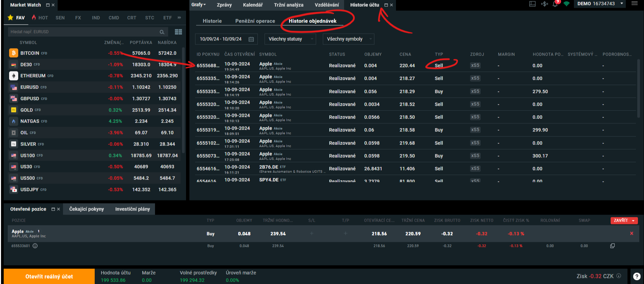Click the date range calendar icon
This screenshot has width=644, height=284.
[x=251, y=39]
